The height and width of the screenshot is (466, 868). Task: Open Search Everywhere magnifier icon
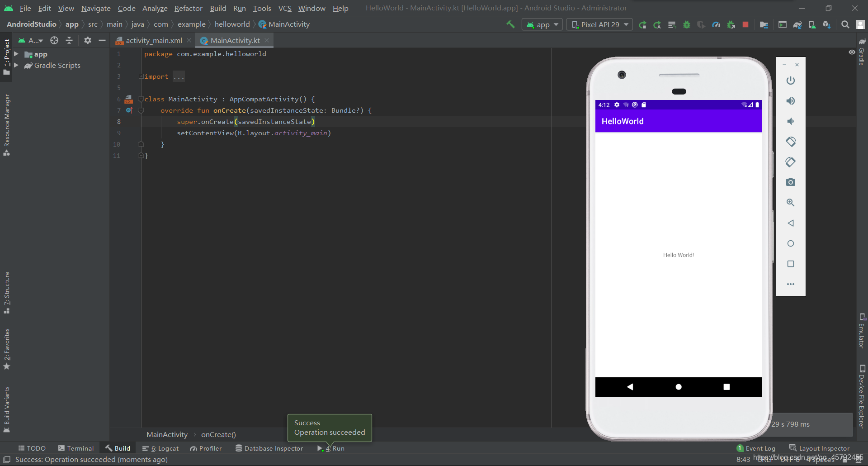(x=845, y=24)
